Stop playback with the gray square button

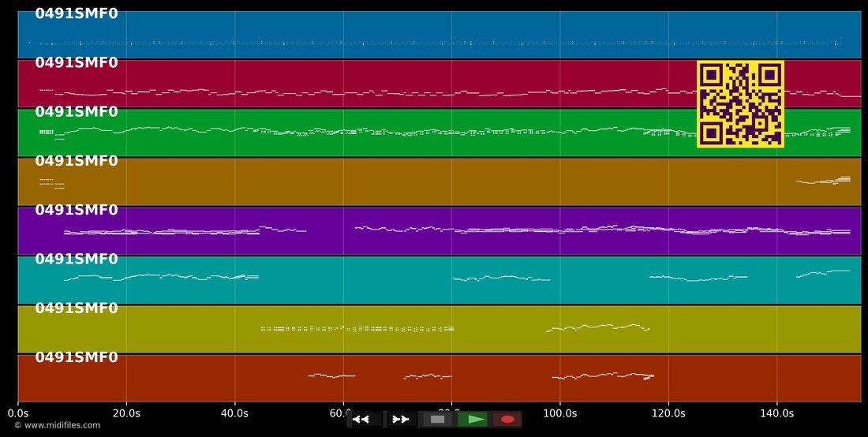(x=437, y=420)
